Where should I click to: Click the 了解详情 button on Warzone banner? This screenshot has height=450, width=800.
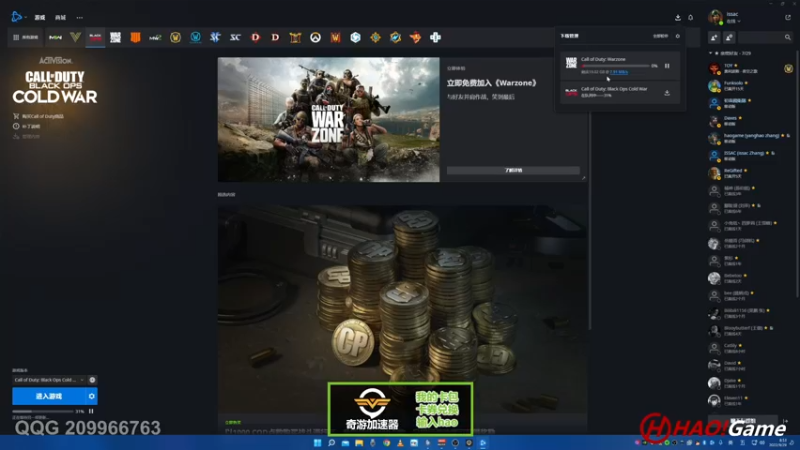tap(513, 170)
